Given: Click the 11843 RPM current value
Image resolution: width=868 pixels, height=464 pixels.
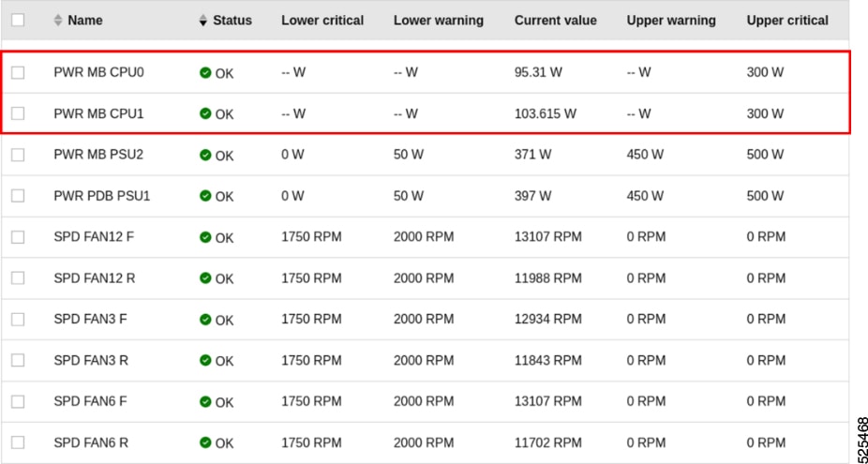Looking at the screenshot, I should tap(548, 361).
